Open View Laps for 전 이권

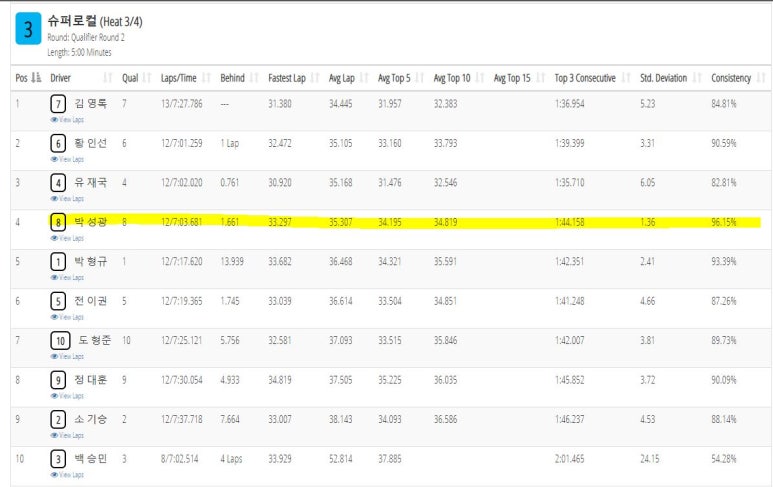67,317
